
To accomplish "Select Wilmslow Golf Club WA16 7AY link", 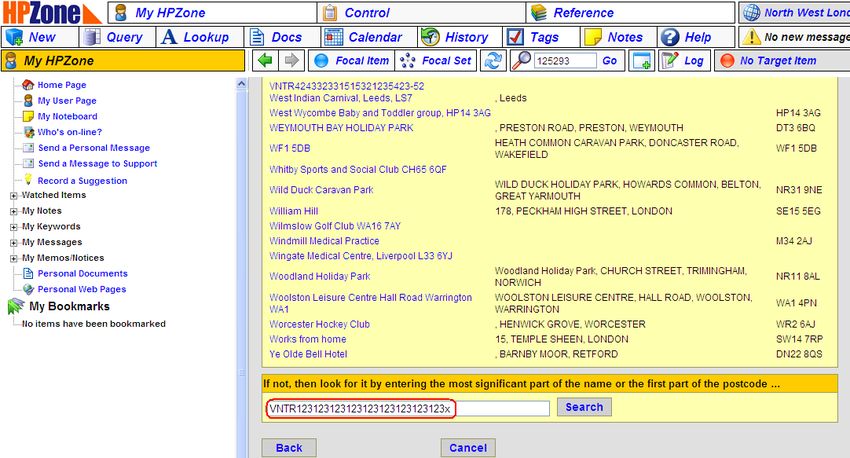I will click(334, 226).
